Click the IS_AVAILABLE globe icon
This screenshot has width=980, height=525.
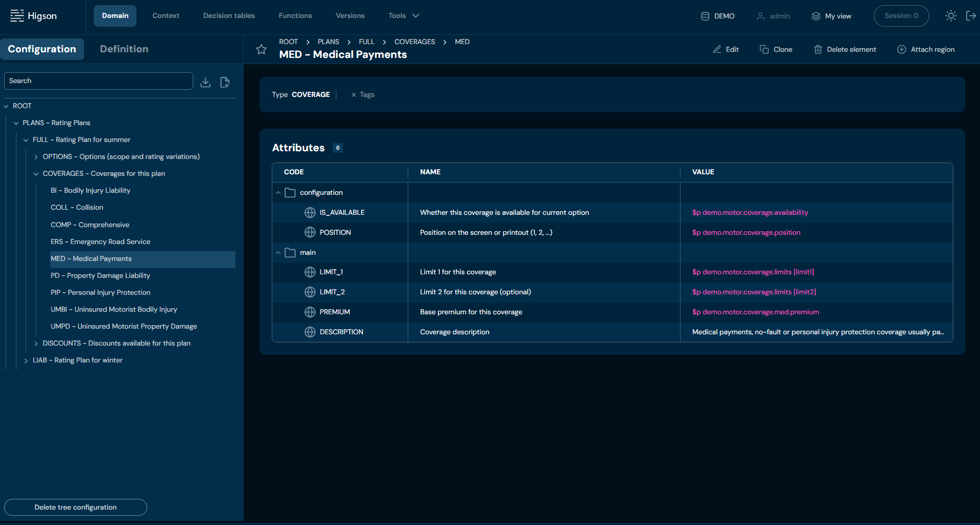click(x=310, y=212)
